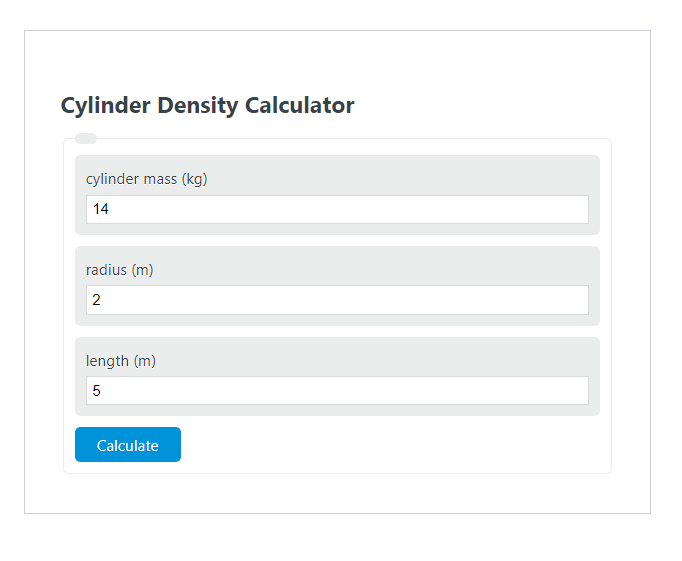Click empty form area right of Calculate button
Image resolution: width=682 pixels, height=561 pixels.
click(391, 444)
